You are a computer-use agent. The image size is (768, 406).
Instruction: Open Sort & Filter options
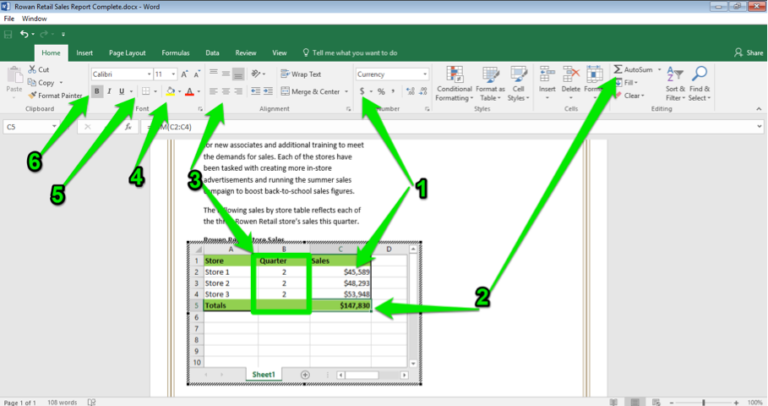pyautogui.click(x=675, y=83)
